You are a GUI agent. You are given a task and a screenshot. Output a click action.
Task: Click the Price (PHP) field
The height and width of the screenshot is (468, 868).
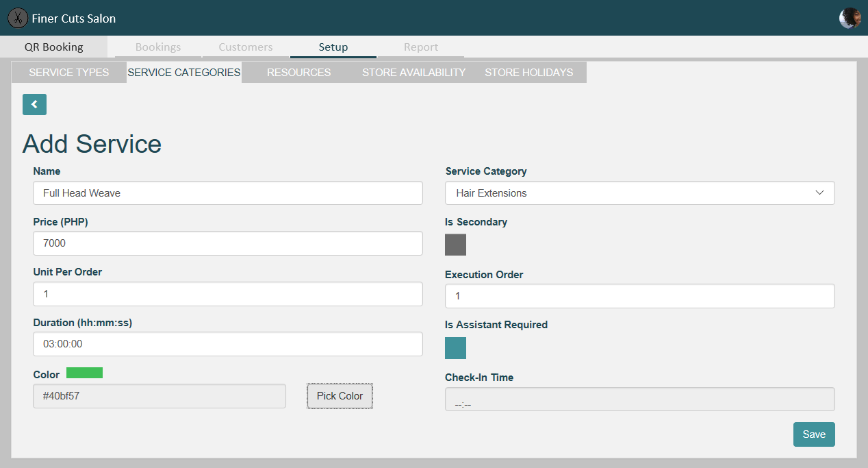228,243
